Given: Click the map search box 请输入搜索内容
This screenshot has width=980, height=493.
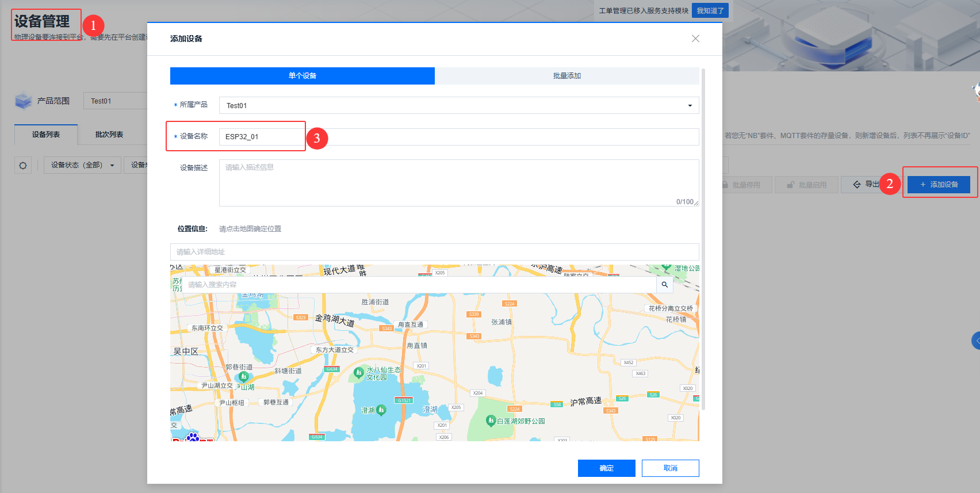Looking at the screenshot, I should 420,285.
